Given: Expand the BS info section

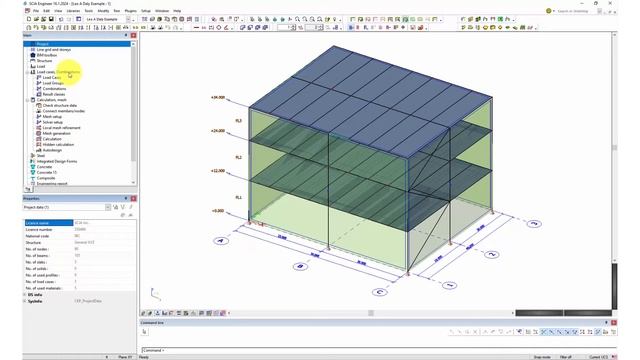Looking at the screenshot, I should point(25,295).
